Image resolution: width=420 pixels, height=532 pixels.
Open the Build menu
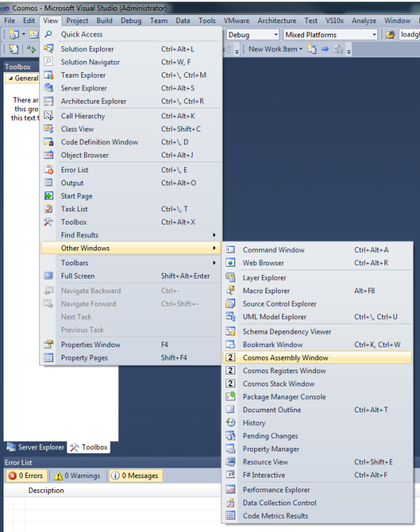coord(104,21)
